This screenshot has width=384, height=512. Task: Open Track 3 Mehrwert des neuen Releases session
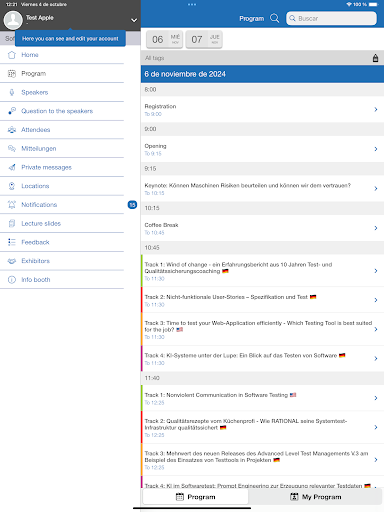tap(262, 460)
